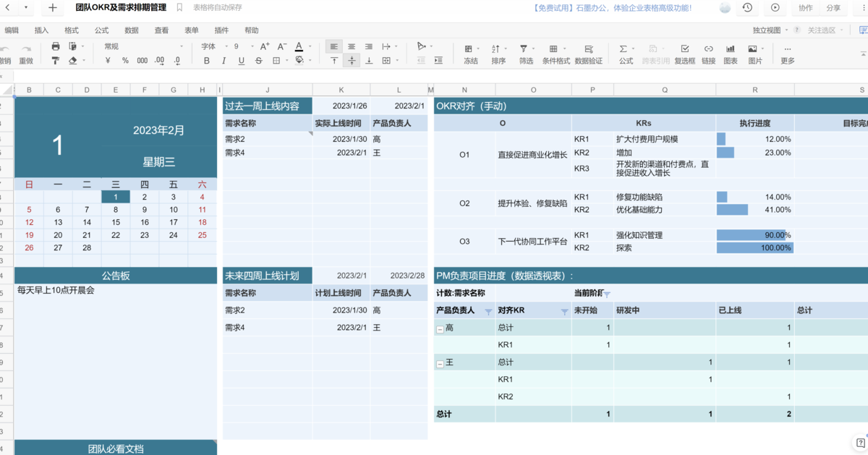Screen dimensions: 868x455
Task: Center-align text horizontally
Action: [x=352, y=46]
